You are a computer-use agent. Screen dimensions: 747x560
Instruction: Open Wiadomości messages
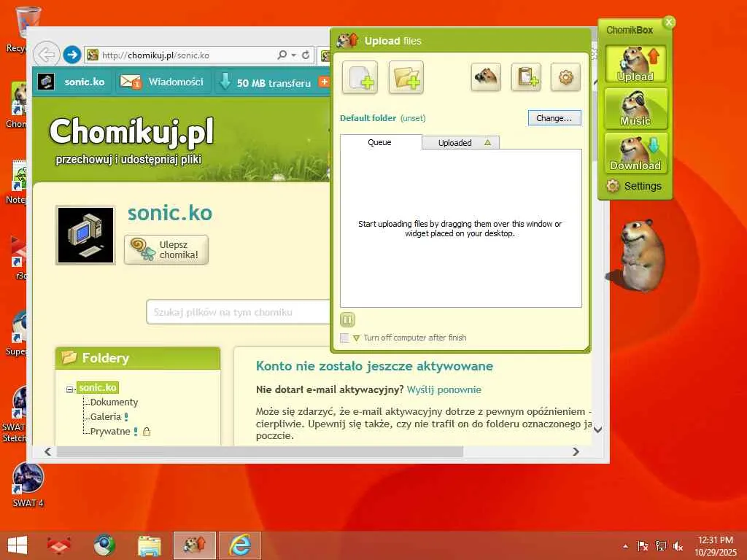point(163,82)
